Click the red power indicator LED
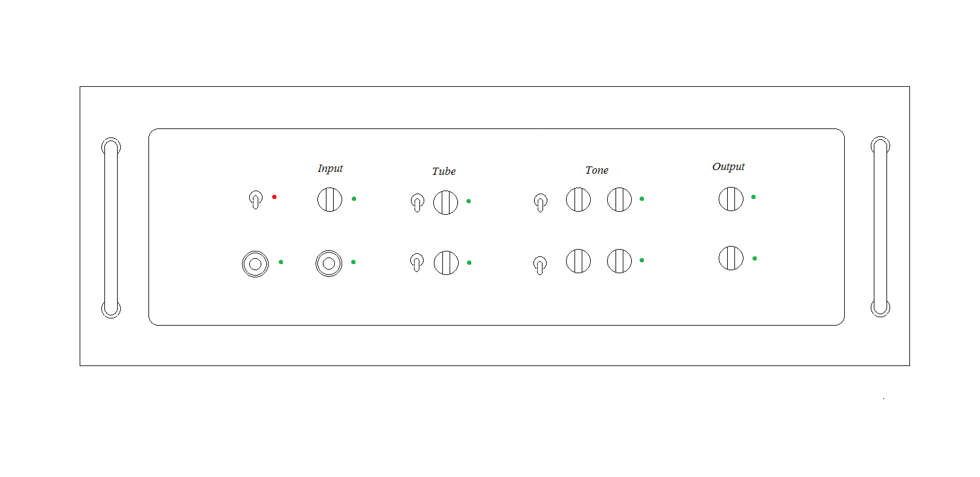The image size is (980, 477). tap(274, 197)
